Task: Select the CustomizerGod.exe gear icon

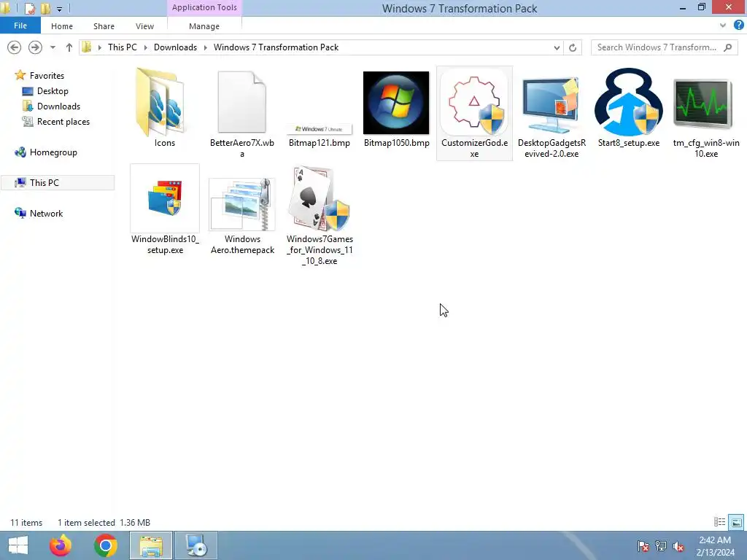Action: pyautogui.click(x=474, y=103)
